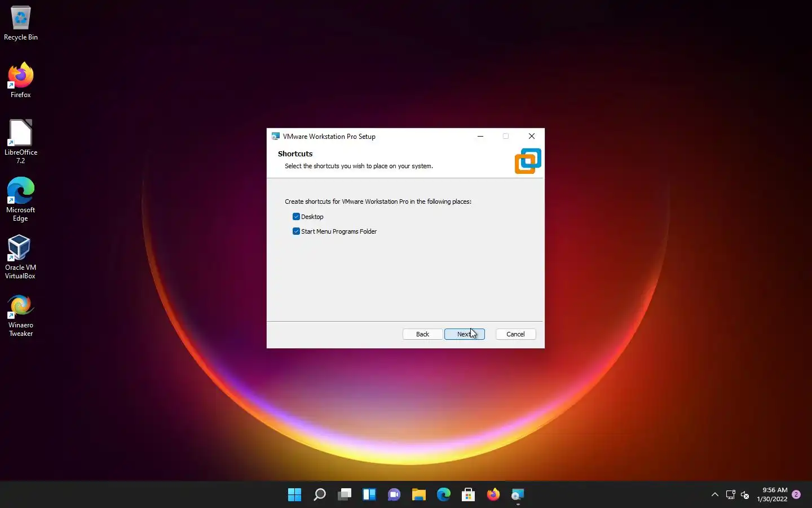
Task: Click the VMware logo in setup header
Action: 528,161
